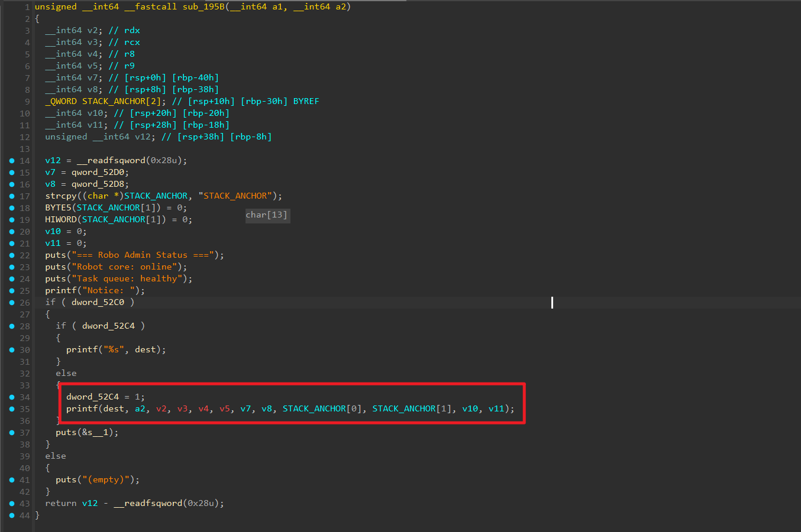Select function name sub_195B in the signature
801x532 pixels.
pos(204,7)
